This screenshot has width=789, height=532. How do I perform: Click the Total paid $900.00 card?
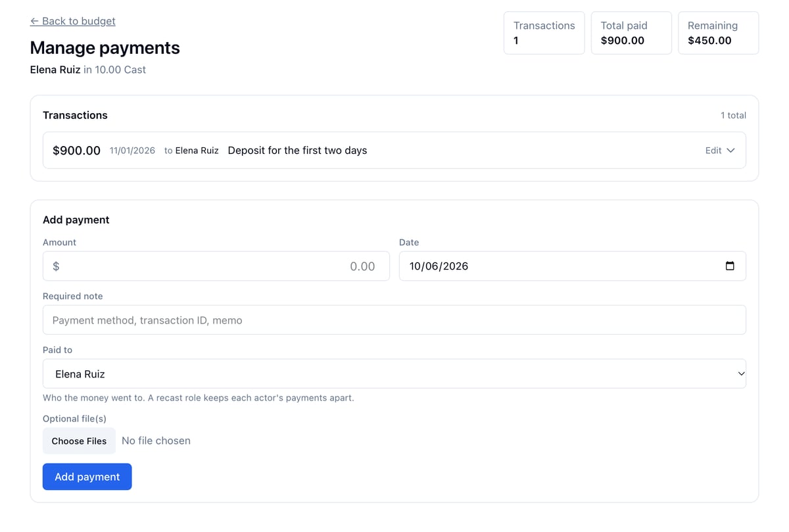pyautogui.click(x=631, y=33)
